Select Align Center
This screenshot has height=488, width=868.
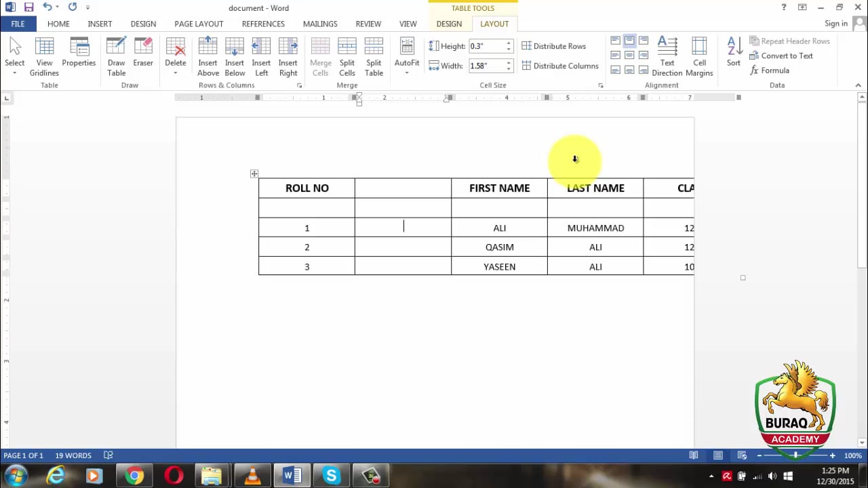click(629, 55)
